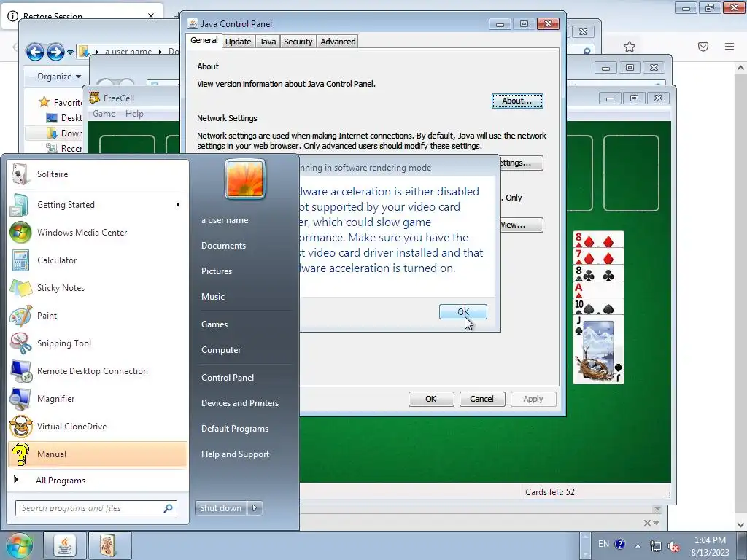Open Computer from Start menu
Screen dimensions: 747x560
221,350
